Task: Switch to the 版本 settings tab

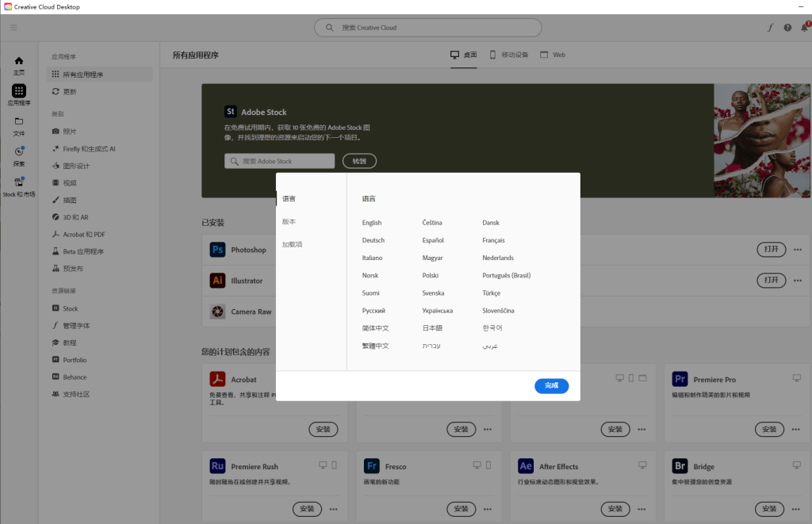Action: [x=289, y=221]
